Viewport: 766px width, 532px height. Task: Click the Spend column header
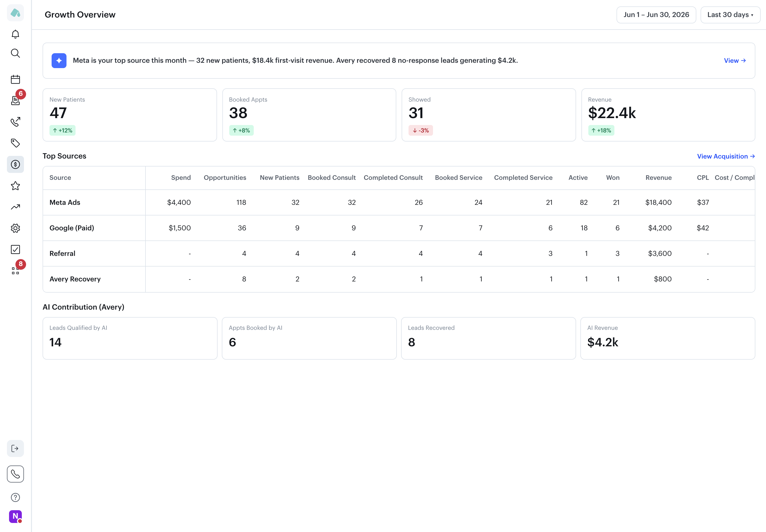click(181, 178)
